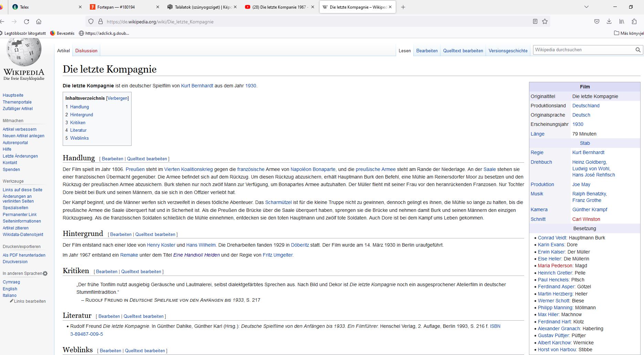
Task: Click the Wikipedia search magnifier icon
Action: click(x=638, y=50)
